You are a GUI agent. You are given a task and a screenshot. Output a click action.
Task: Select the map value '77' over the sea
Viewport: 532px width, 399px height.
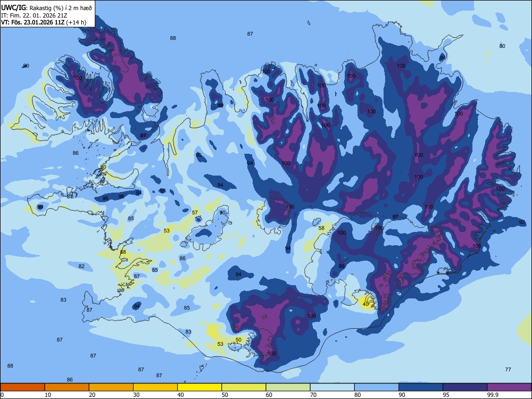(x=508, y=370)
